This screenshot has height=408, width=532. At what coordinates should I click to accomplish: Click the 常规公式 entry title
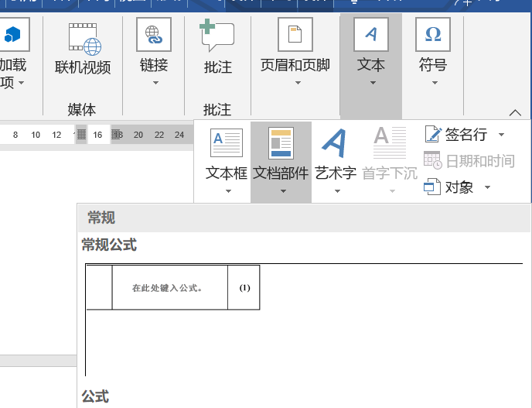(x=109, y=245)
